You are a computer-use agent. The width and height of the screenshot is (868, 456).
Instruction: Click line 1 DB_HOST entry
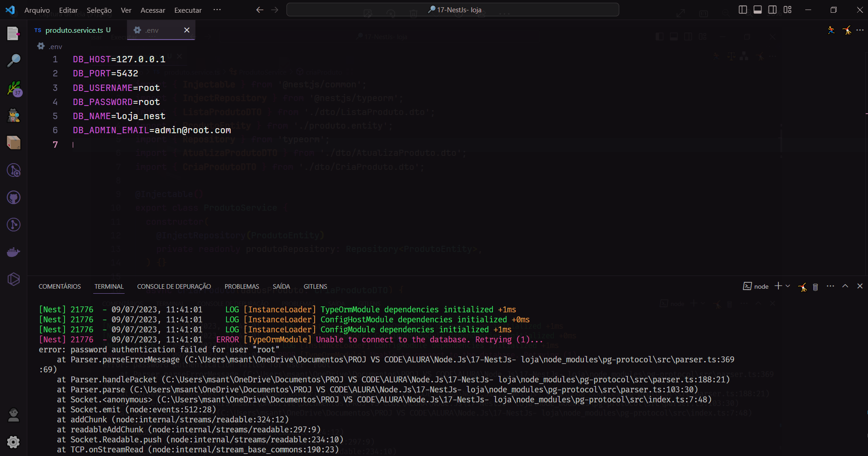coord(119,59)
